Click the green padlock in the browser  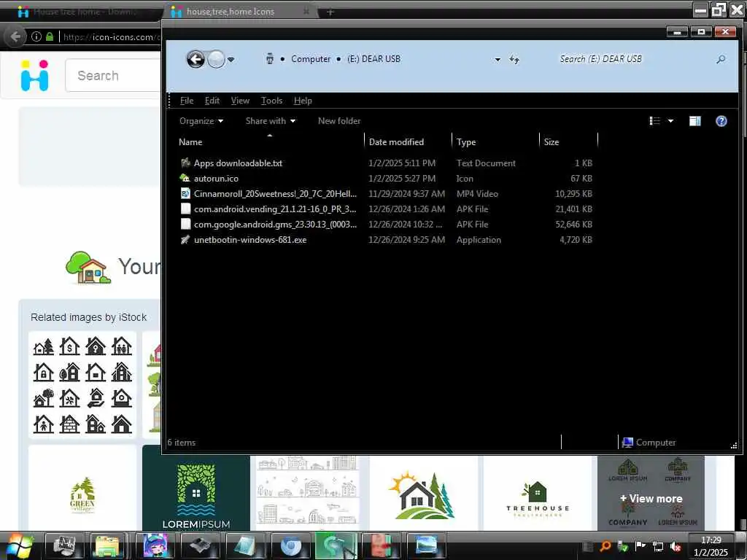pos(50,36)
